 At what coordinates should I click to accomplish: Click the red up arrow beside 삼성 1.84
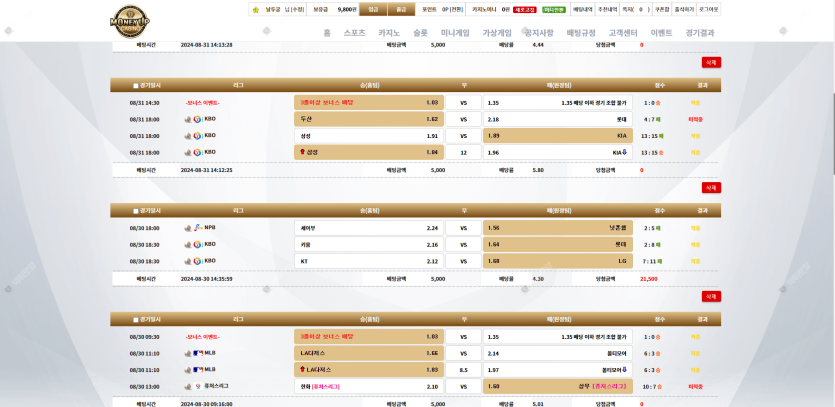point(302,152)
